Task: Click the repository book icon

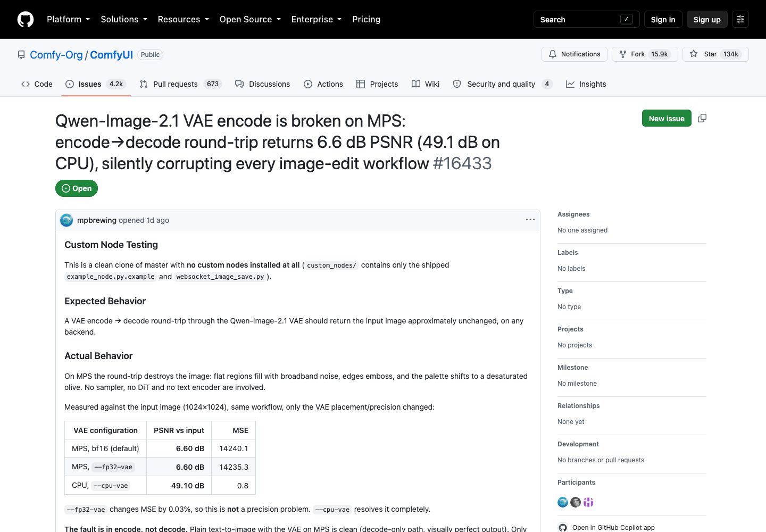Action: 21,55
